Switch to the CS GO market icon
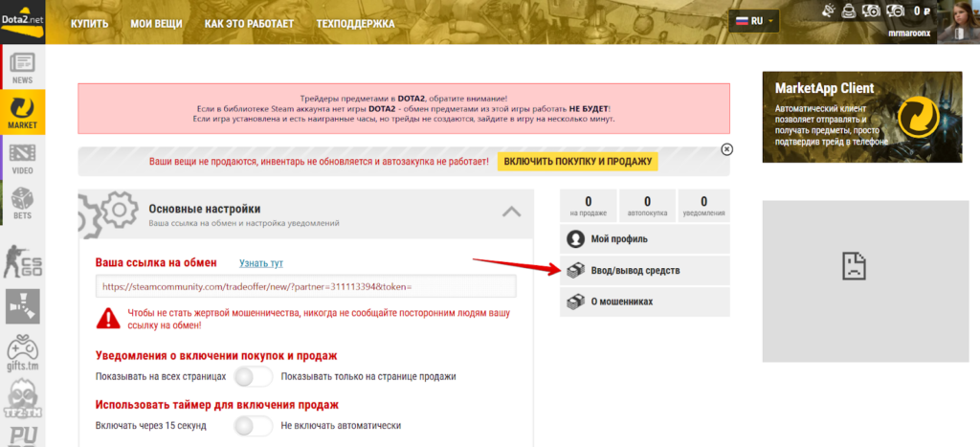The width and height of the screenshot is (980, 447). [x=23, y=261]
